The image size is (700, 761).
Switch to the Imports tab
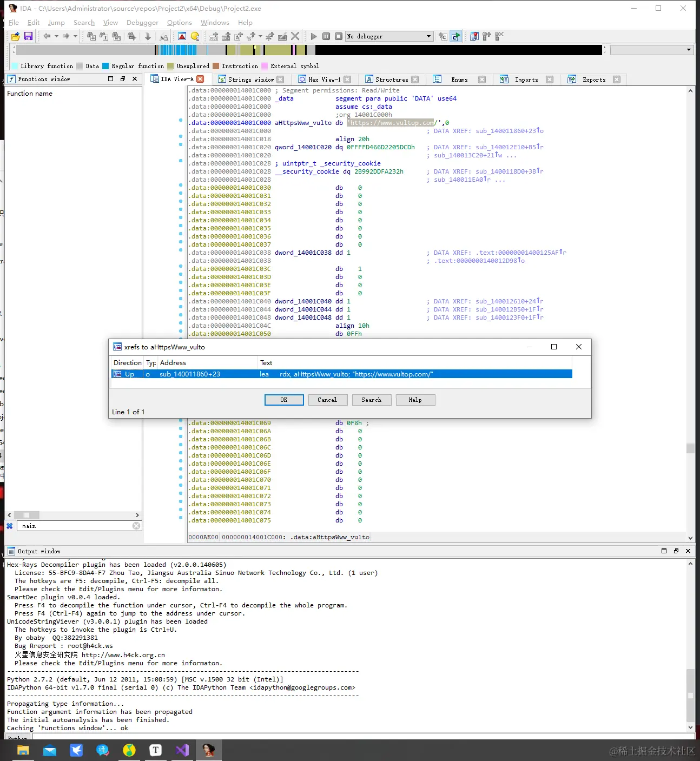(x=526, y=80)
